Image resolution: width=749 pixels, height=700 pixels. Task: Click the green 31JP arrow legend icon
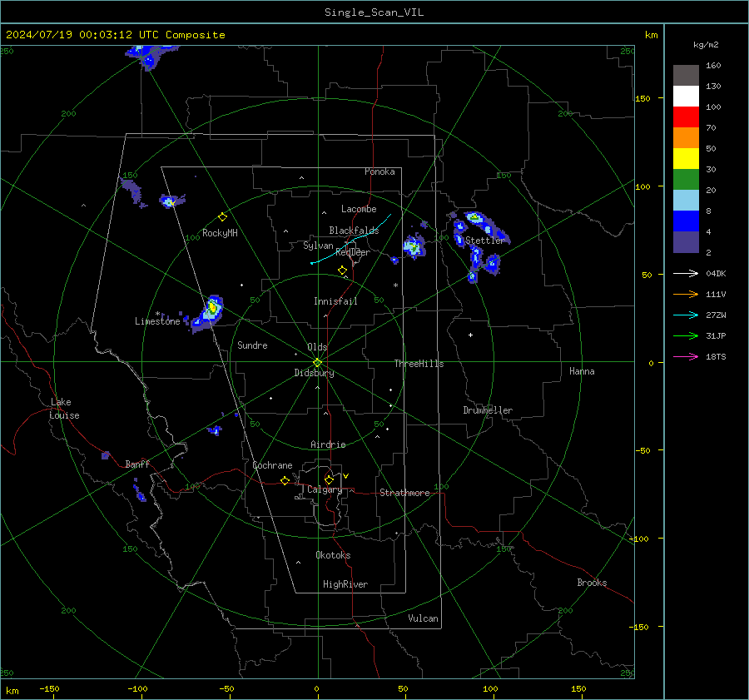(686, 336)
